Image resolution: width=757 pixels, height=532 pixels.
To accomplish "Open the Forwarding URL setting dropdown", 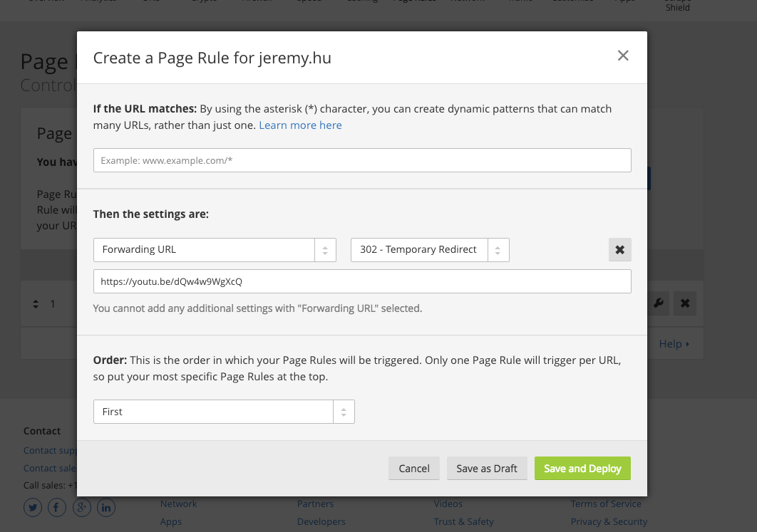I will (x=215, y=249).
